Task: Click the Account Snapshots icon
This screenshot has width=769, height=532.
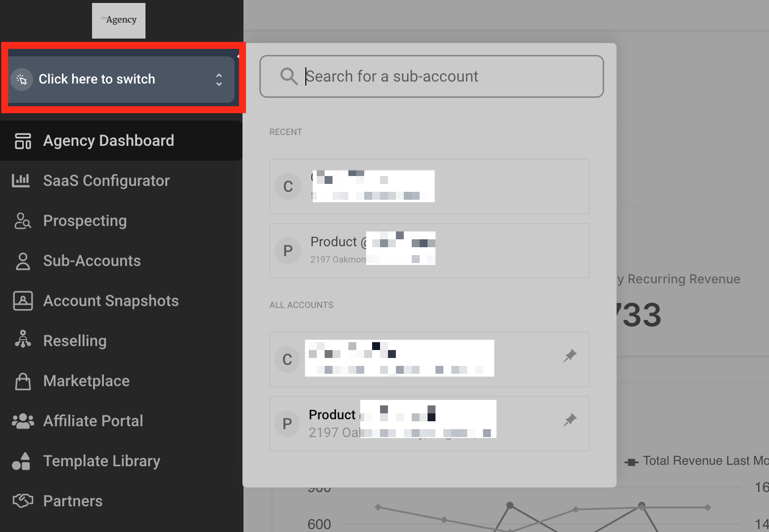Action: 23,301
